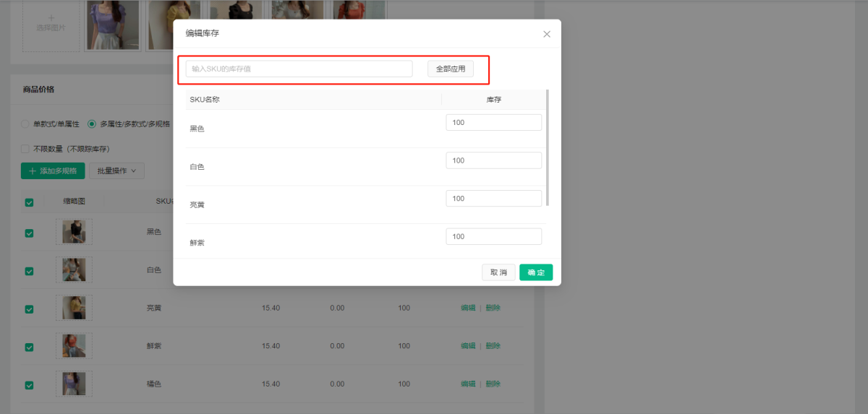
Task: Toggle the 不限数量 checkbox
Action: [26, 149]
